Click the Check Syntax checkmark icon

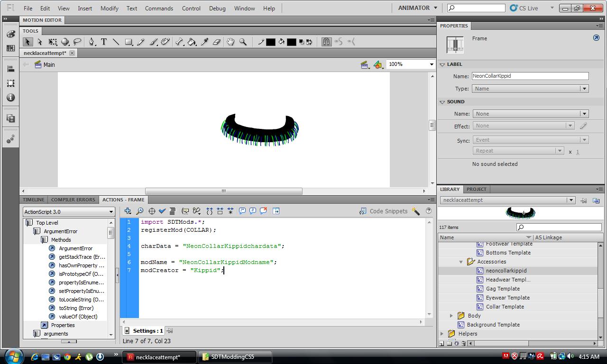point(162,211)
